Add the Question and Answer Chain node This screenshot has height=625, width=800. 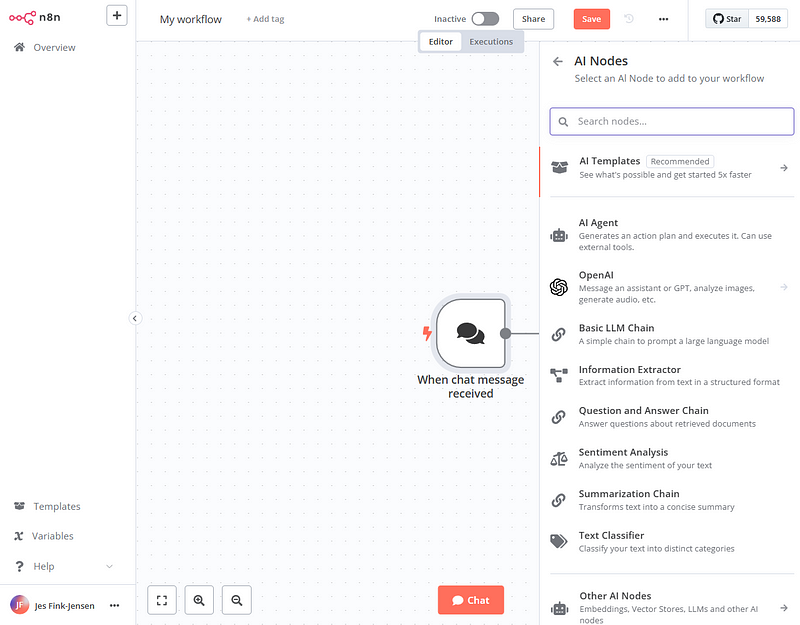point(671,416)
